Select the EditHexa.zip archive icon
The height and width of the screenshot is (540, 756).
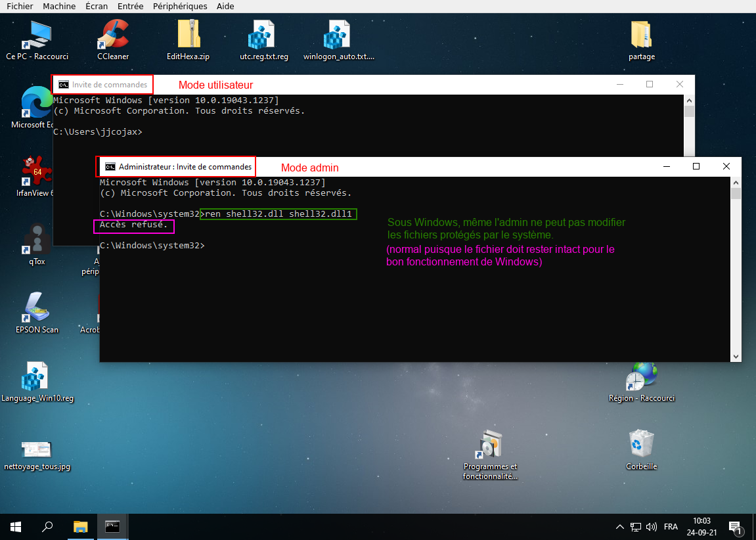point(189,35)
